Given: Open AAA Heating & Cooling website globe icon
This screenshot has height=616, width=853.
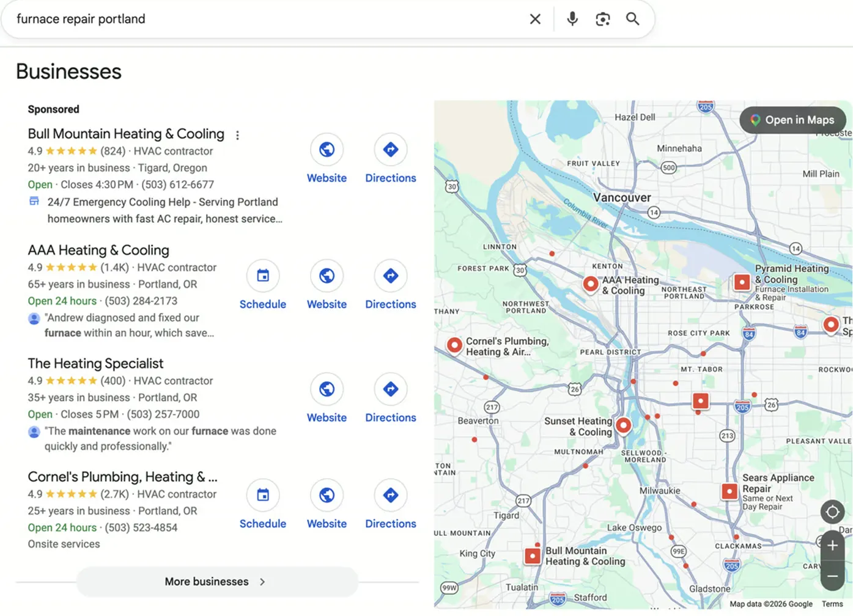Looking at the screenshot, I should pos(327,276).
